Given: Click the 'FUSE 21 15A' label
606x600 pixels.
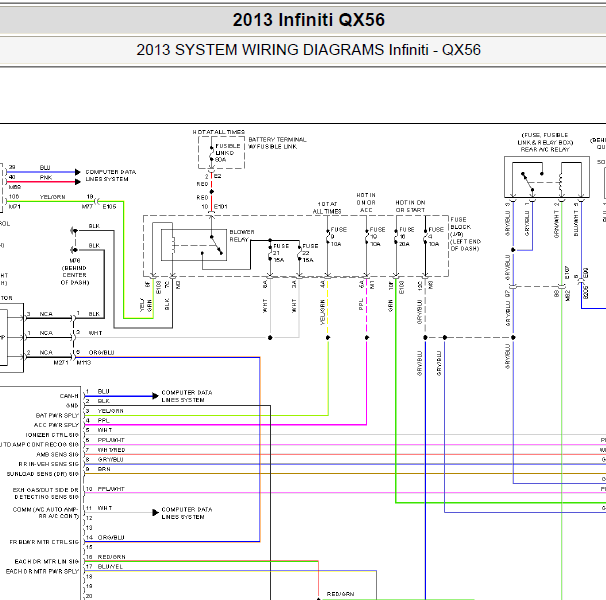Looking at the screenshot, I should click(x=281, y=253).
